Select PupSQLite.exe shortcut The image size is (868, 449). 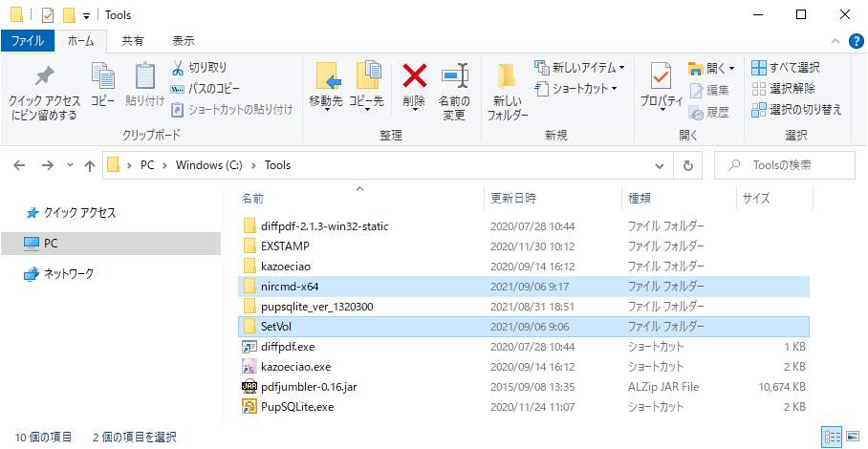click(x=524, y=407)
